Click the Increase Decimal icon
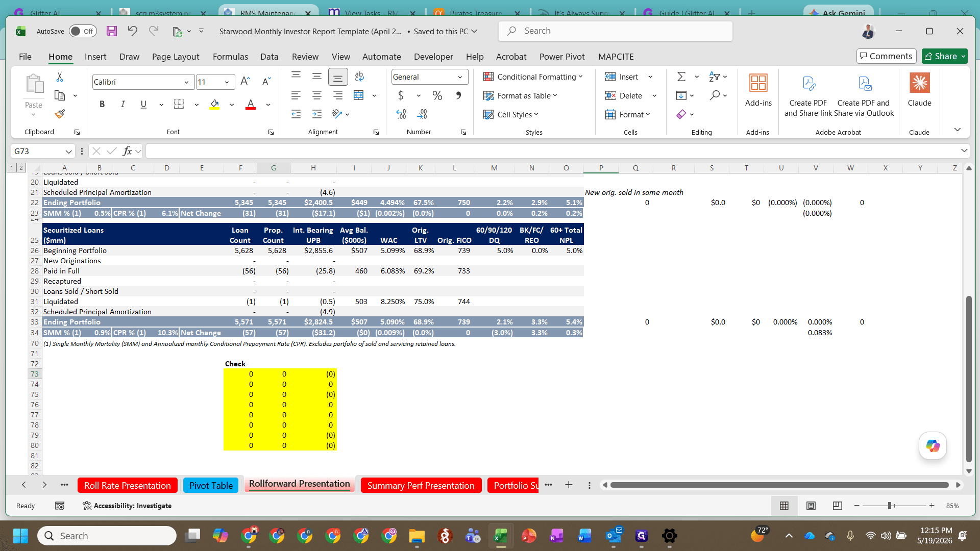This screenshot has height=551, width=980. pos(401,114)
